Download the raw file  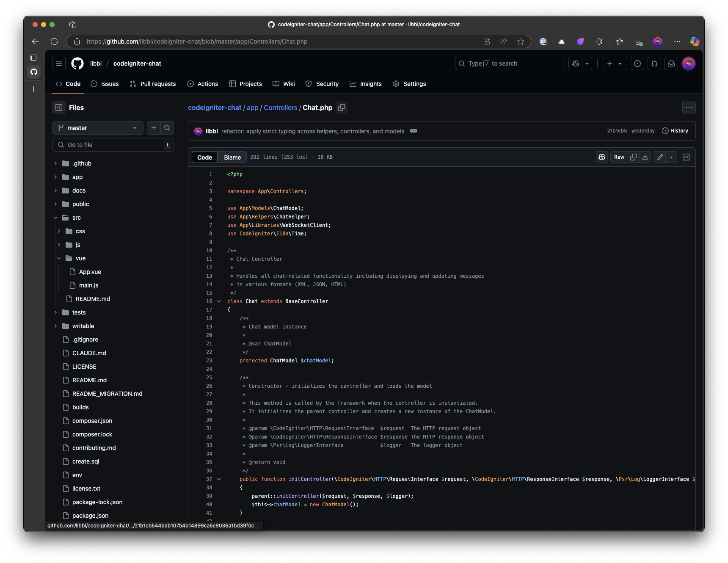click(x=645, y=157)
